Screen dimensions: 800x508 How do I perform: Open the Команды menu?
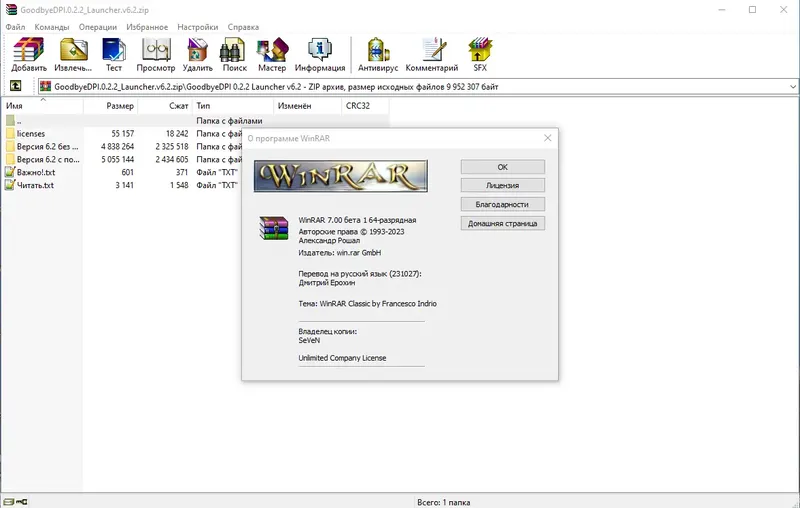pyautogui.click(x=52, y=27)
